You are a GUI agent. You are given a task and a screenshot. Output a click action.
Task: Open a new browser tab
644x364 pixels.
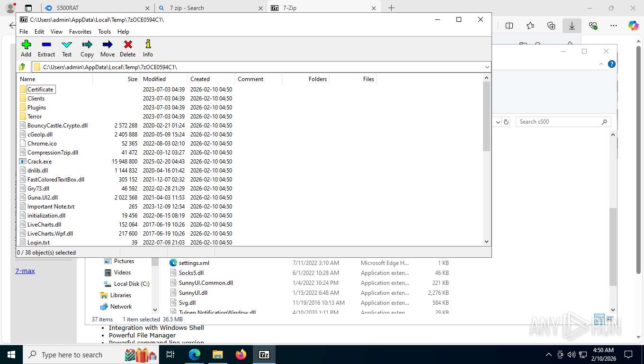tap(391, 8)
